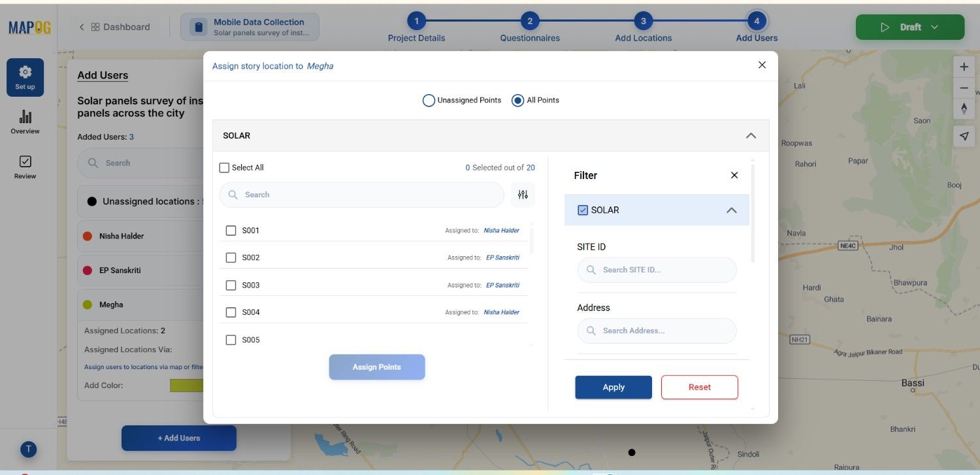This screenshot has height=475, width=980.
Task: Zoom out on the map
Action: (x=964, y=88)
